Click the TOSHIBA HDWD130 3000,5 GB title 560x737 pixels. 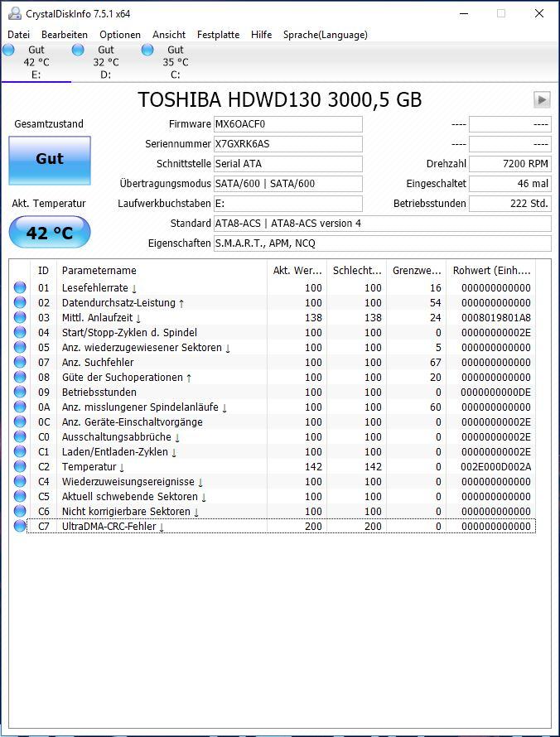point(280,99)
